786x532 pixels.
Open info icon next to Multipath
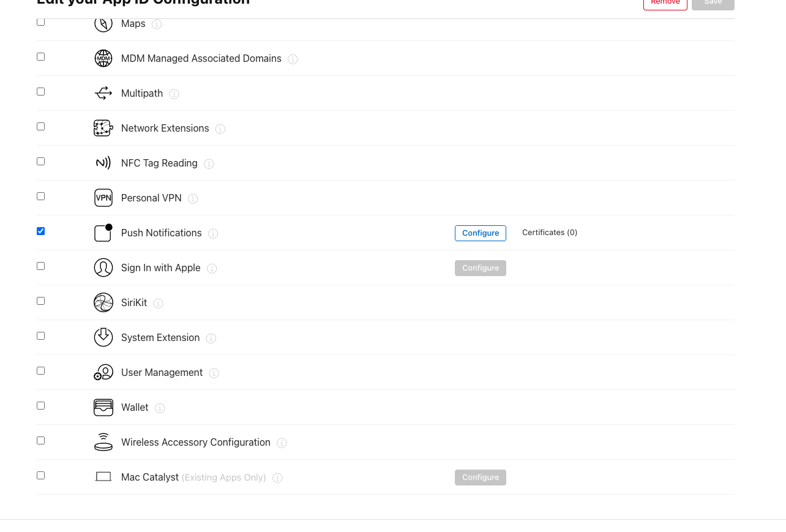tap(174, 94)
